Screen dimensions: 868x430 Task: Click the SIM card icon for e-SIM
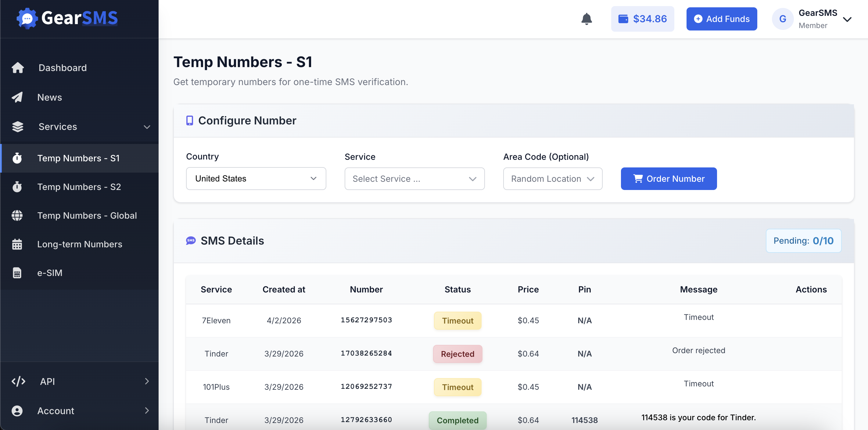[x=17, y=273]
